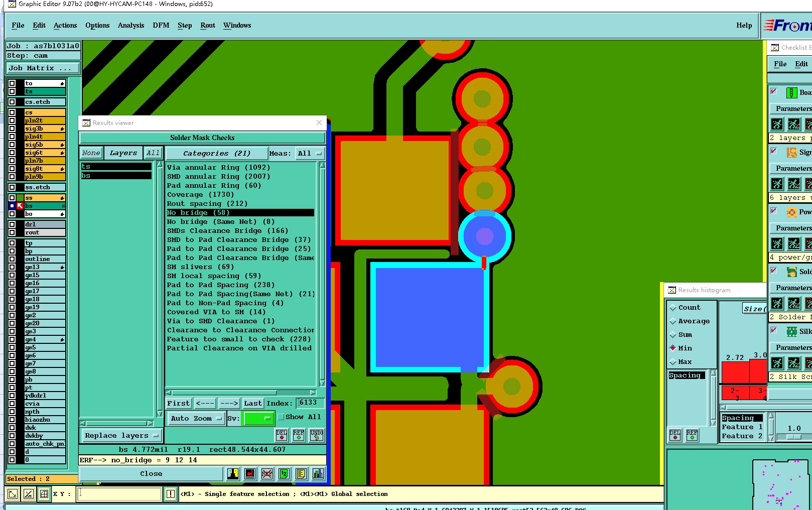Image resolution: width=812 pixels, height=510 pixels.
Task: Toggle the Show All checkbox
Action: (281, 417)
